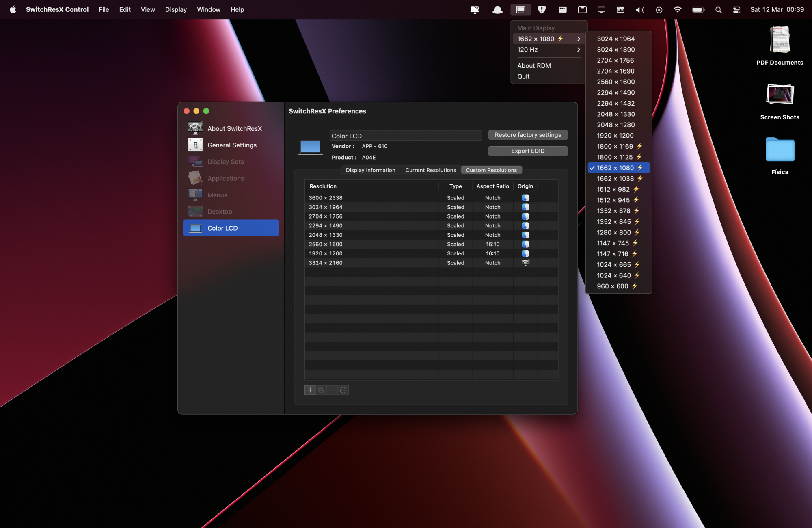Viewport: 812px width, 528px height.
Task: Click the RDM display icon in menu bar
Action: 520,10
